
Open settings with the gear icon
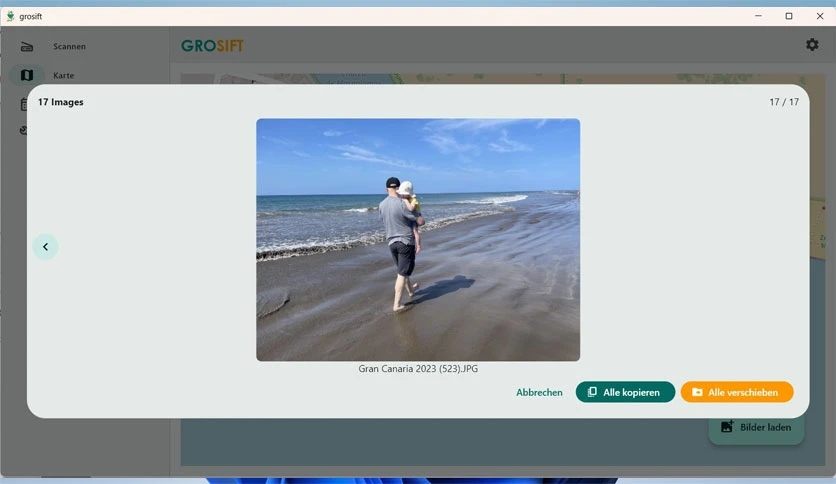tap(812, 45)
